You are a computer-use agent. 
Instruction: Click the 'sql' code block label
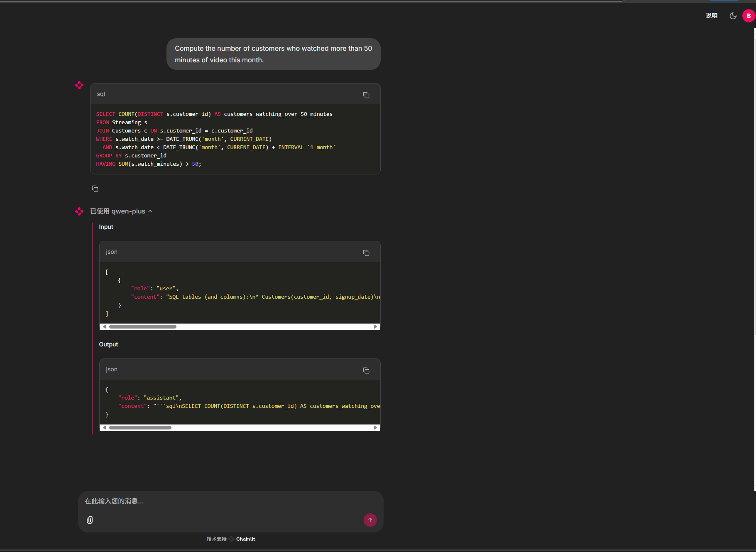tap(101, 94)
